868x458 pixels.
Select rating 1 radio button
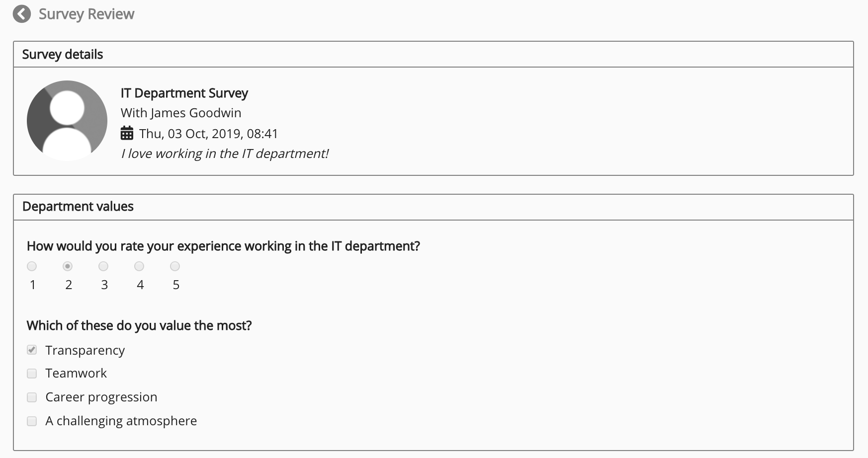32,267
